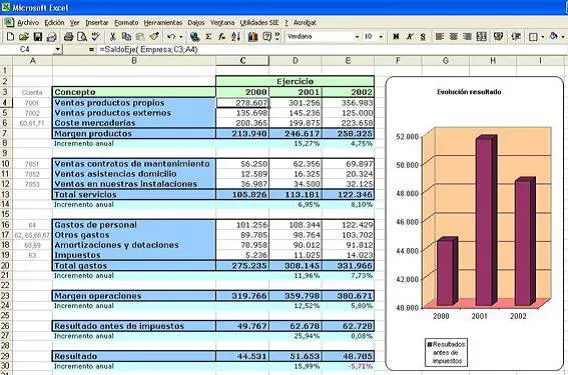
Task: Open a file with the folder icon
Action: coord(24,37)
